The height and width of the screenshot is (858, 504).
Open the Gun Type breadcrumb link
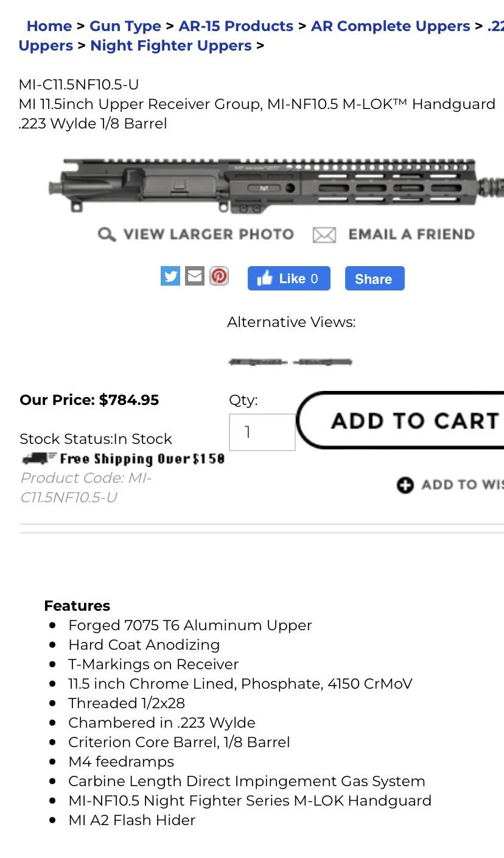tap(125, 26)
